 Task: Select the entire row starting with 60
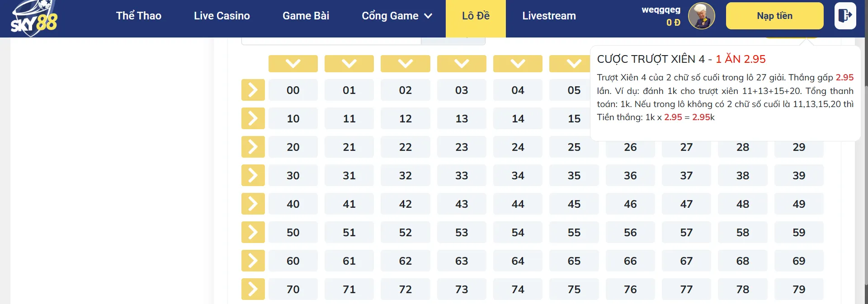(253, 261)
